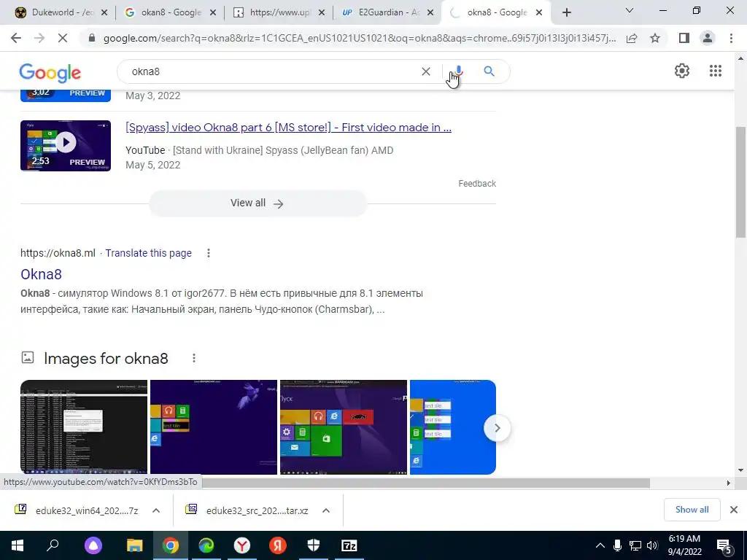Bookmark this page with the star icon
This screenshot has width=747, height=560.
tap(655, 38)
